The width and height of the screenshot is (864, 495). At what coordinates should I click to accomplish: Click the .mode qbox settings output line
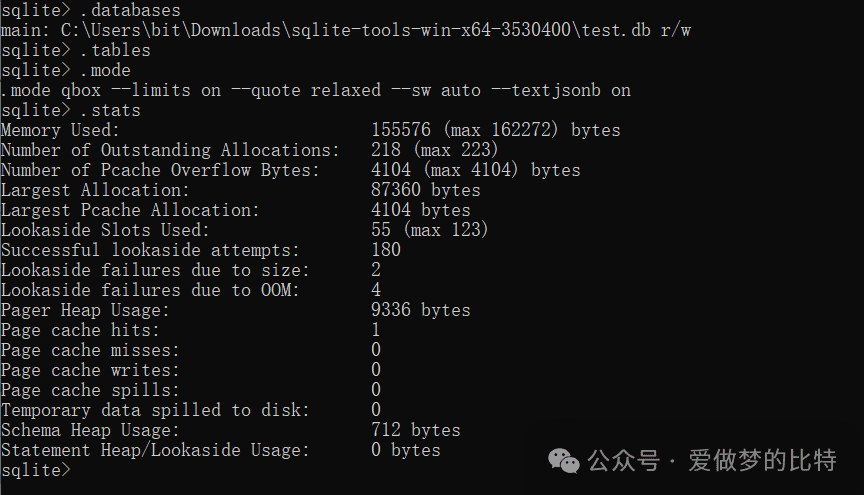tap(316, 90)
